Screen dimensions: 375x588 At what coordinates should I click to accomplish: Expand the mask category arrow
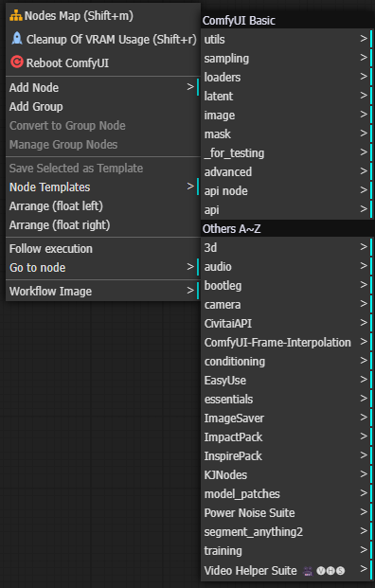tap(364, 134)
